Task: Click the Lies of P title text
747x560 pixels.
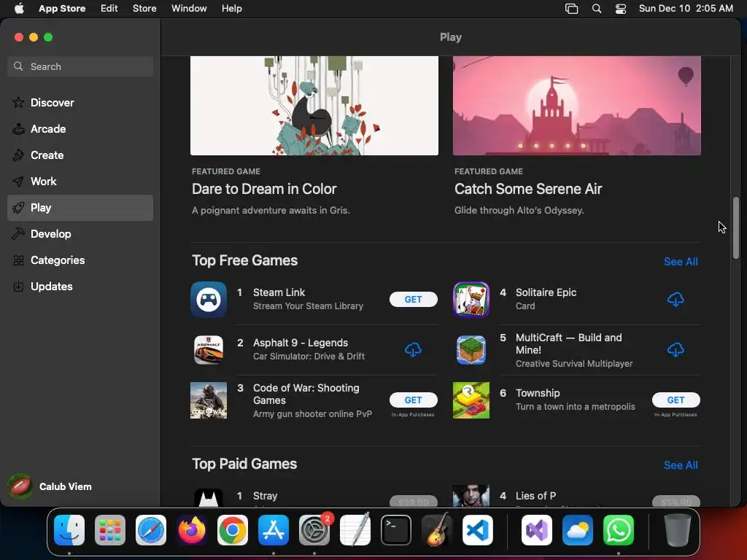Action: coord(535,496)
